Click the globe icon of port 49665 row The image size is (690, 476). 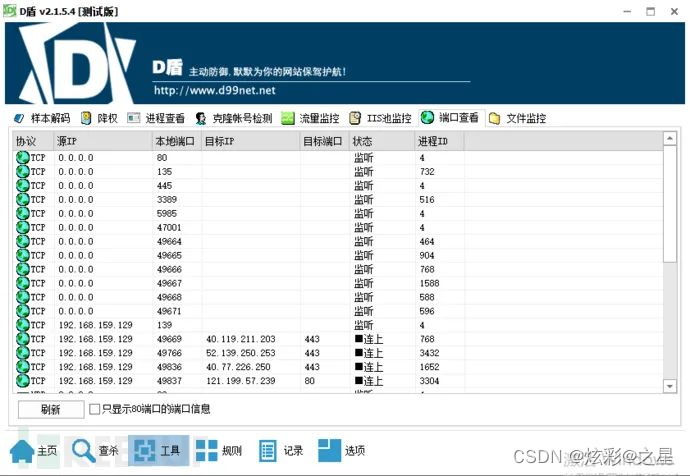(22, 255)
